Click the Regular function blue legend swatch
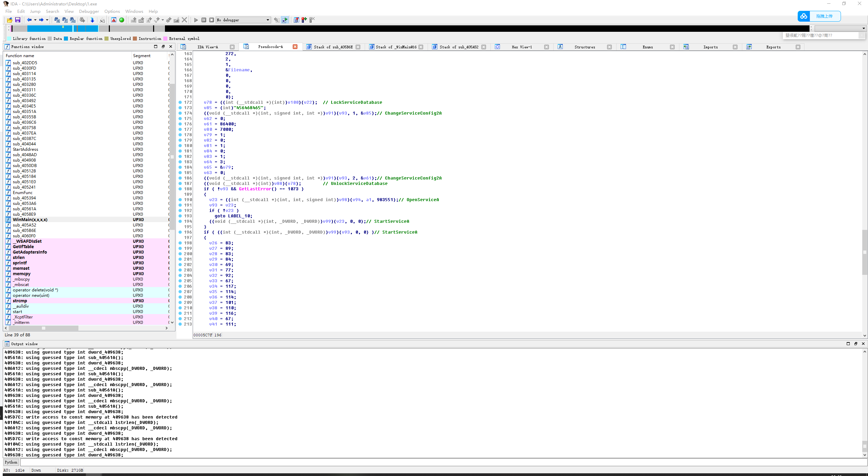 pyautogui.click(x=66, y=39)
